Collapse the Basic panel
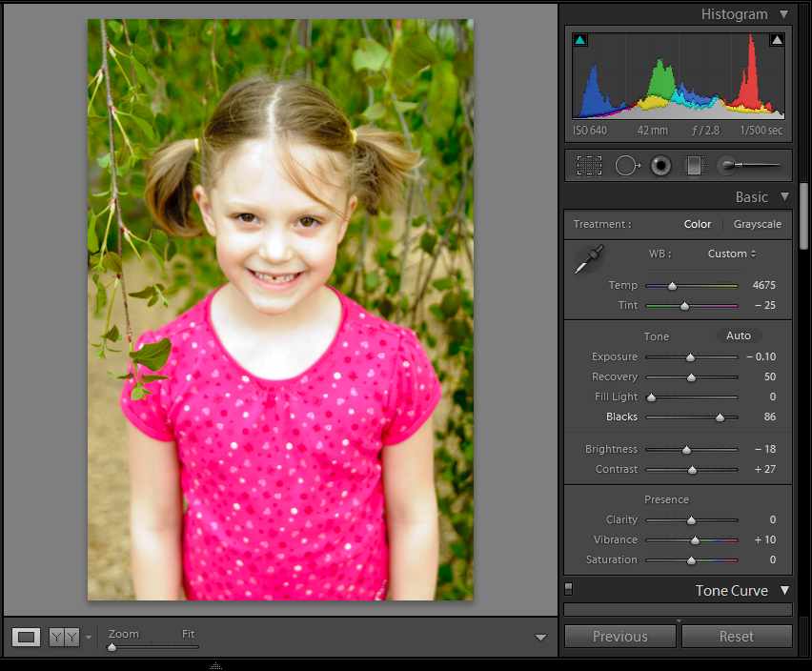Screen dimensions: 812x671 coord(785,197)
